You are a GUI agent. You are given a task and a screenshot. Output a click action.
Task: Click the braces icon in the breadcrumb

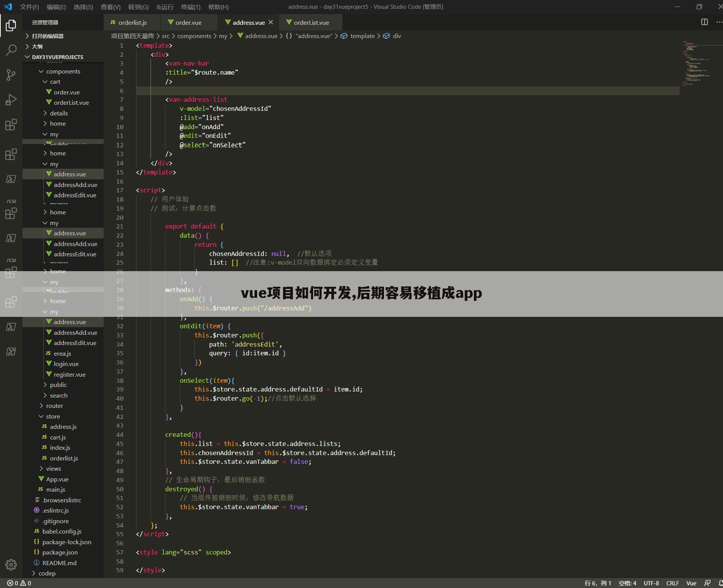(x=289, y=36)
